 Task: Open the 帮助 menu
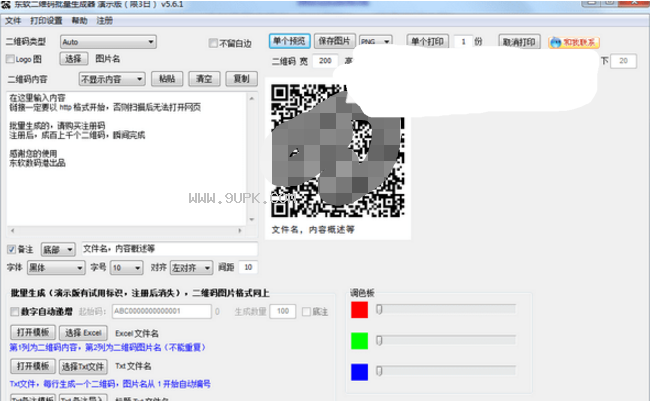(79, 21)
